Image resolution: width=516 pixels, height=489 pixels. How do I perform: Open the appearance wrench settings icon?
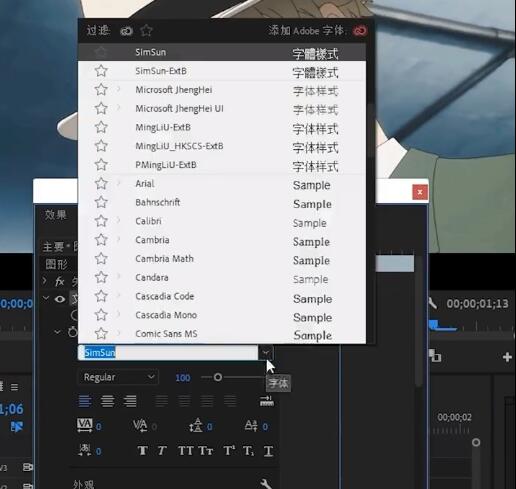point(266,483)
